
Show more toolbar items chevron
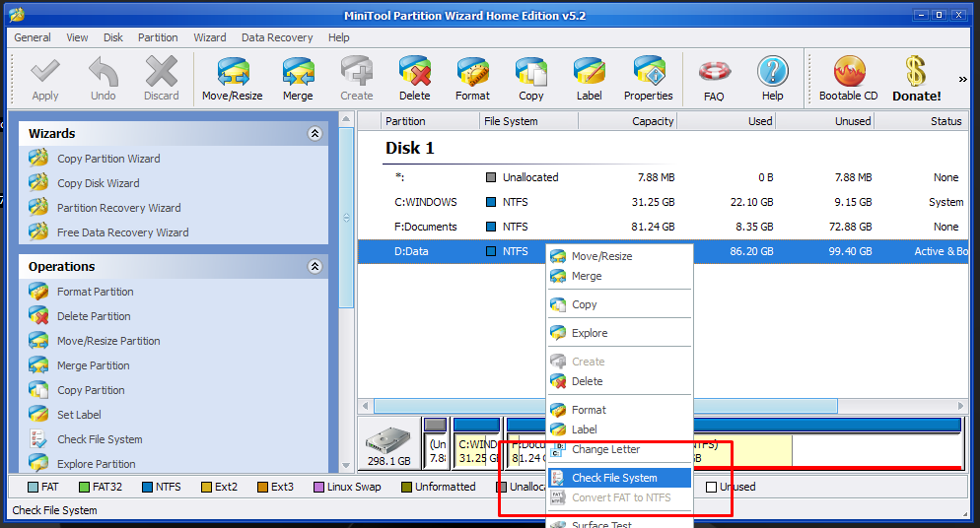tap(962, 79)
